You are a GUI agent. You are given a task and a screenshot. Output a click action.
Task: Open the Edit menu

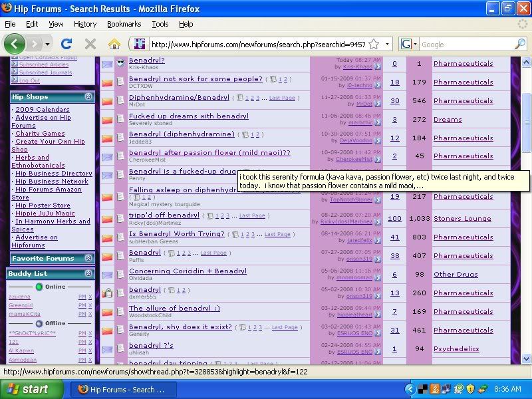click(32, 24)
